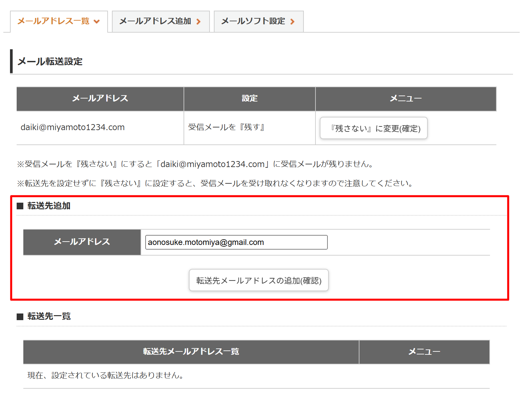Click the メールアドレス label in forwarding form
Viewport: 532px width, 407px height.
(82, 242)
